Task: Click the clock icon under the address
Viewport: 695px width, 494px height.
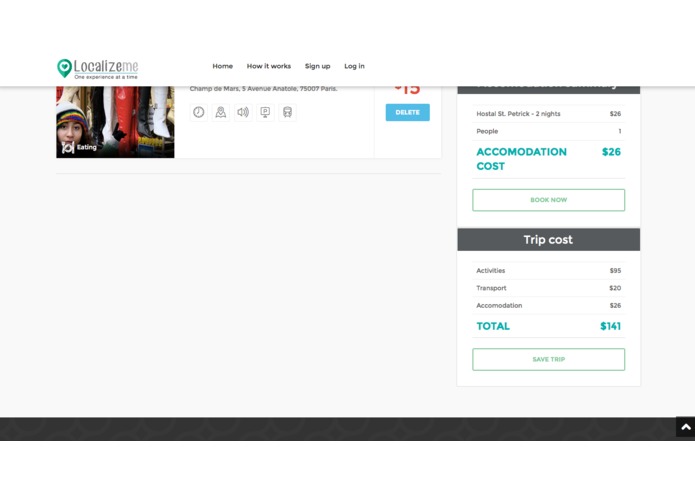Action: pyautogui.click(x=199, y=112)
